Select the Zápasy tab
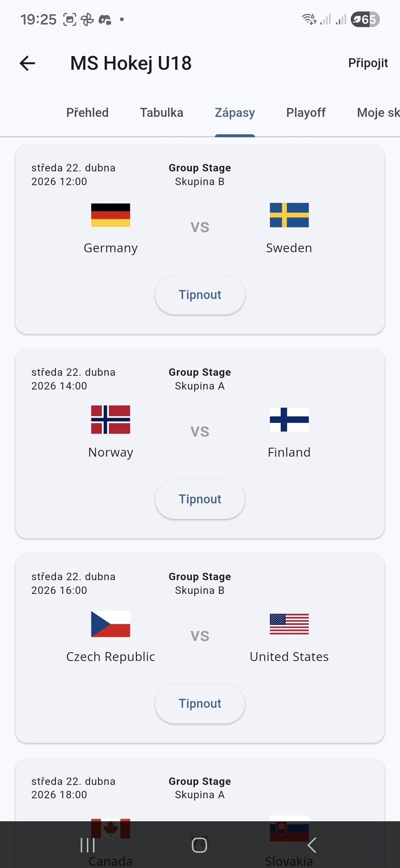 235,113
